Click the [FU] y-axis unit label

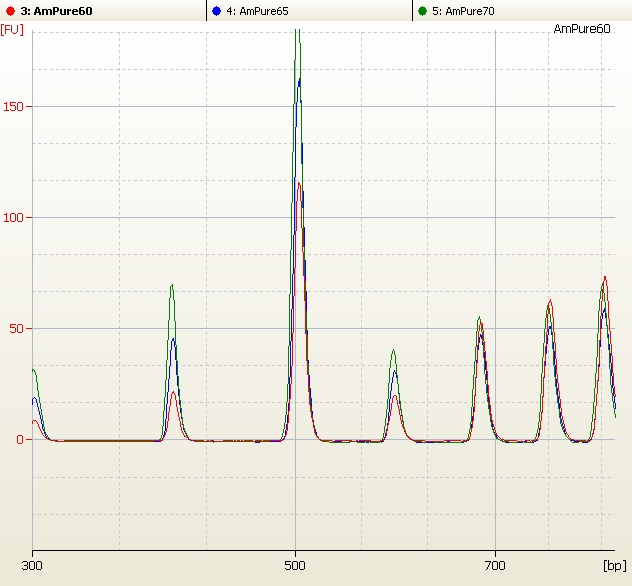[x=12, y=30]
